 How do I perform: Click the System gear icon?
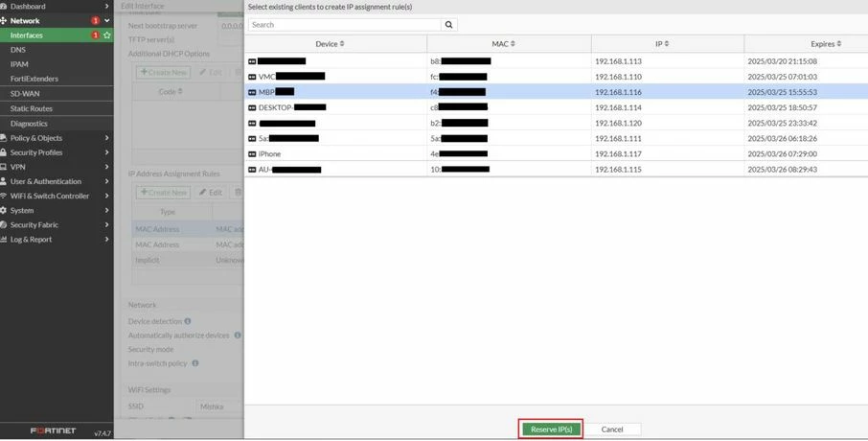coord(3,211)
